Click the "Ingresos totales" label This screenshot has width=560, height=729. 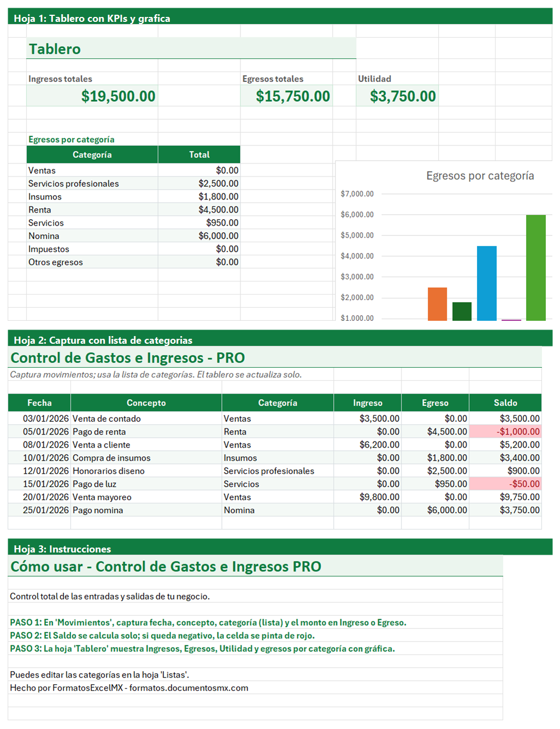point(60,79)
